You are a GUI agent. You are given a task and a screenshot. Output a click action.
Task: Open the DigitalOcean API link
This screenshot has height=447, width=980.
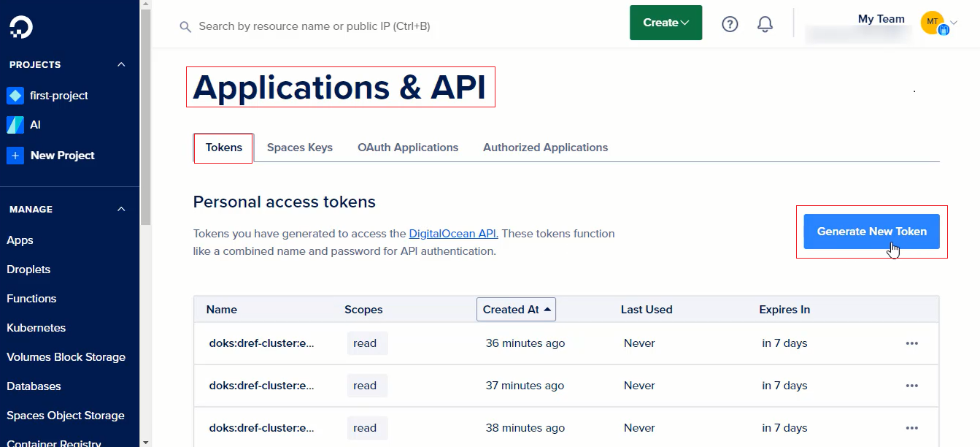[453, 234]
